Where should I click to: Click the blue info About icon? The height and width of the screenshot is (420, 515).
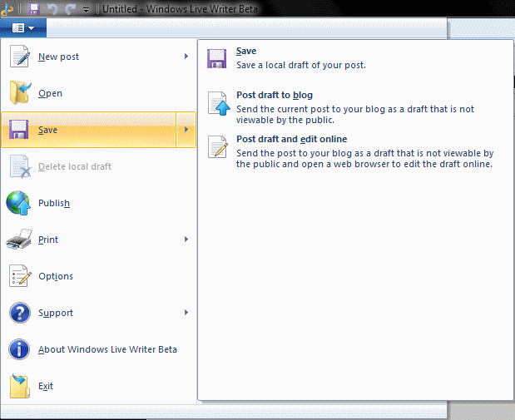coord(19,349)
